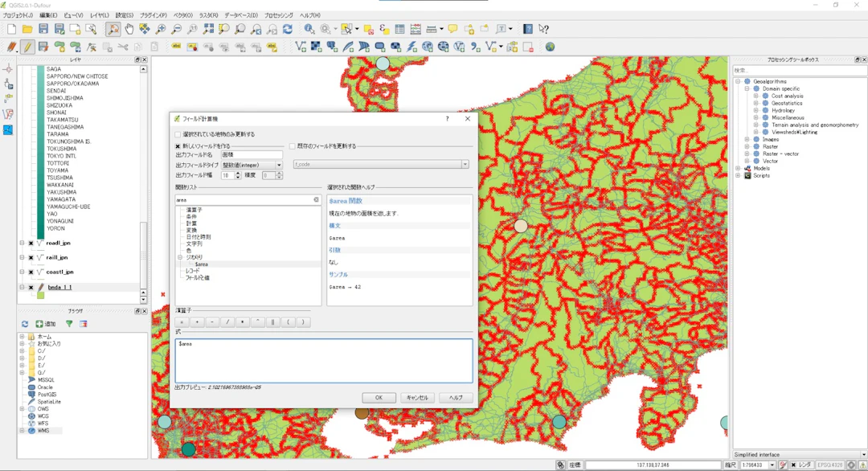The height and width of the screenshot is (471, 868).
Task: Select the Identify Features tool
Action: [x=309, y=29]
